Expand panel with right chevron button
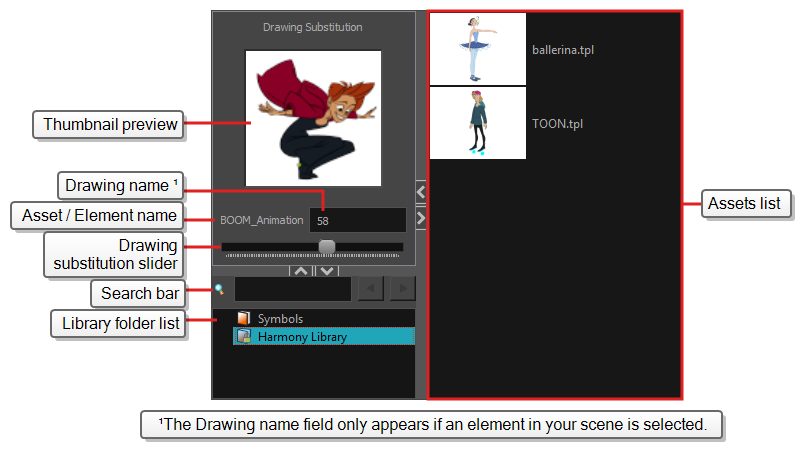Image resolution: width=807 pixels, height=454 pixels. (421, 217)
